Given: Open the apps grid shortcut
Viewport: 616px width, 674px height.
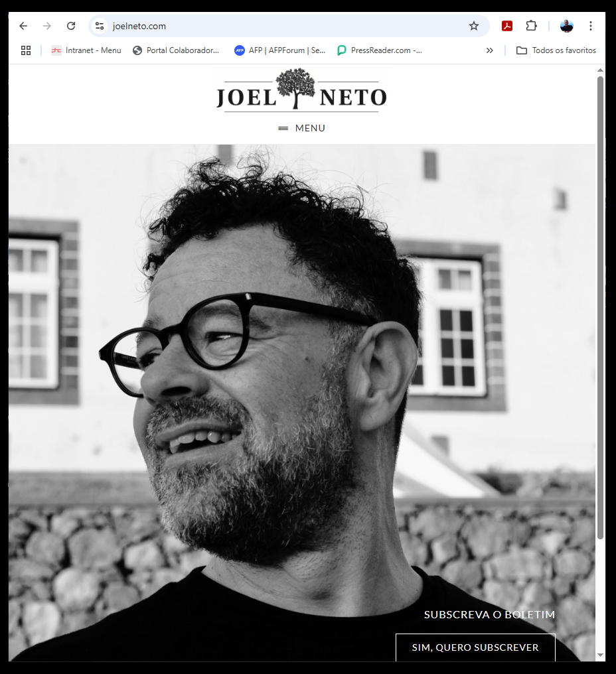Looking at the screenshot, I should pyautogui.click(x=26, y=50).
